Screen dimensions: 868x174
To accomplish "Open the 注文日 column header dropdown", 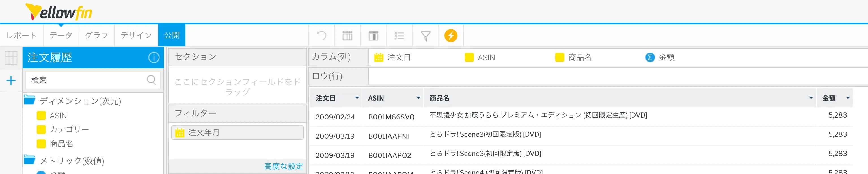I will pos(357,98).
